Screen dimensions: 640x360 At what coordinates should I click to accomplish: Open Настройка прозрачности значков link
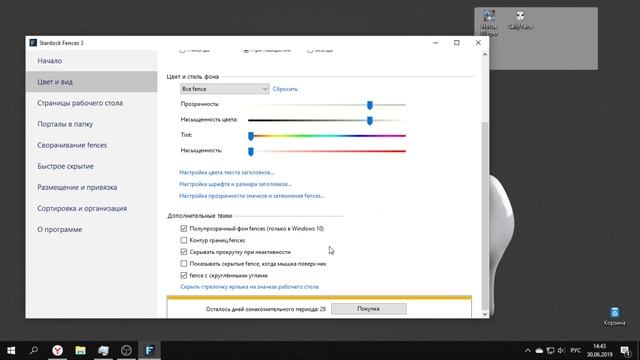click(252, 196)
